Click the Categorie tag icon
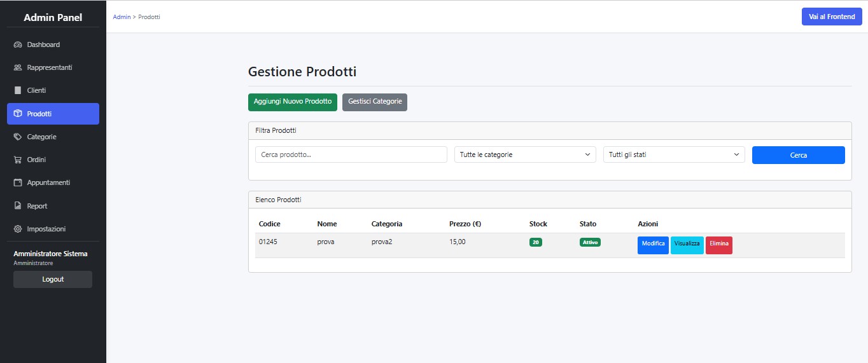The height and width of the screenshot is (363, 868). click(x=18, y=137)
